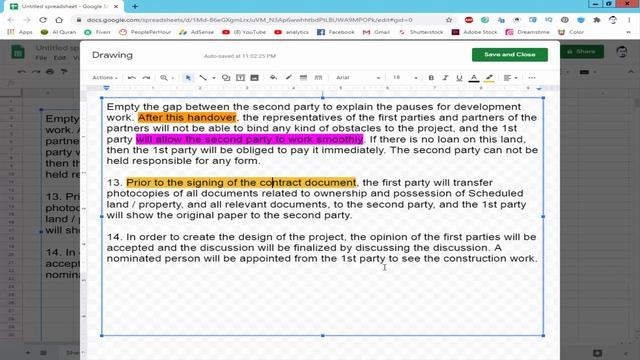Viewport: 640px width, 360px height.
Task: Open the Dreamstime bookmark
Action: [527, 32]
